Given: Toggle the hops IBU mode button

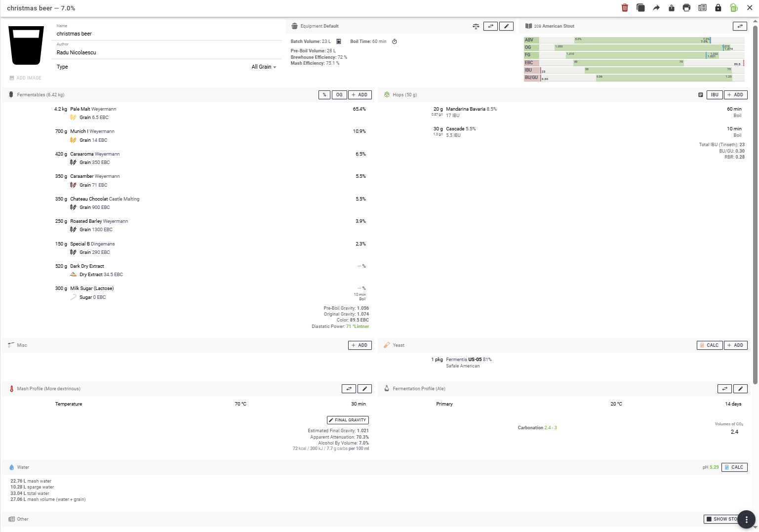Looking at the screenshot, I should point(715,95).
